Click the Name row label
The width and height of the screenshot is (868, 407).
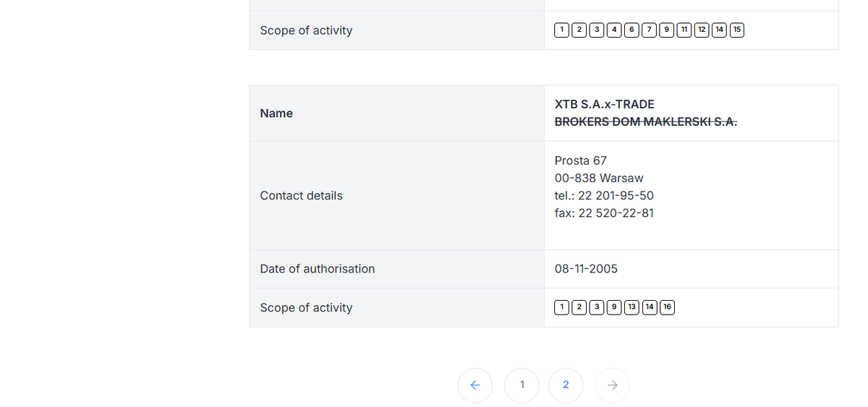pyautogui.click(x=276, y=113)
